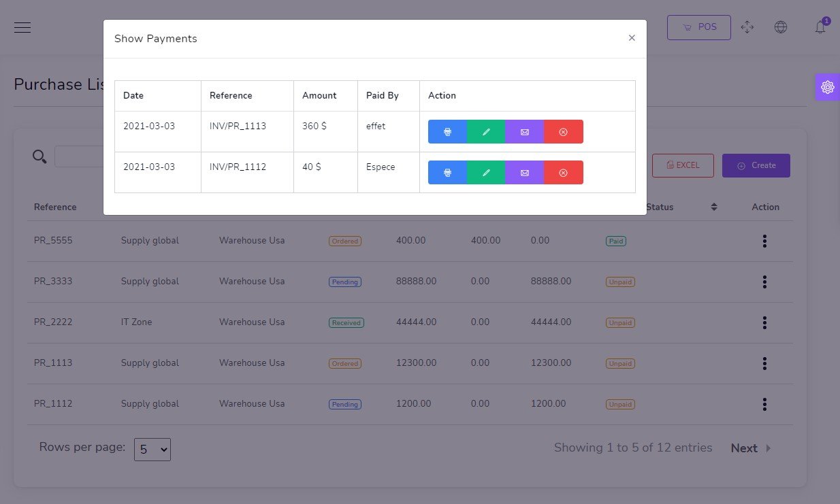This screenshot has height=504, width=840.
Task: Delete the INV/PR_1113 payment
Action: click(x=563, y=132)
